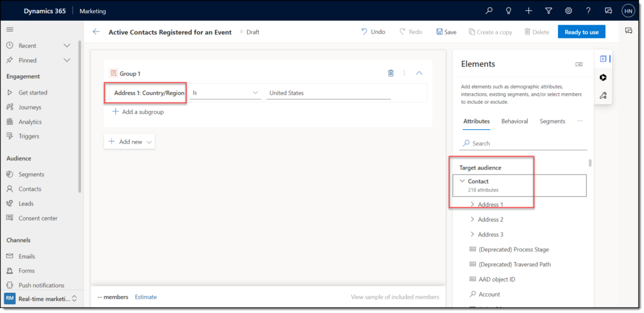Click the Estimate link

[x=146, y=297]
